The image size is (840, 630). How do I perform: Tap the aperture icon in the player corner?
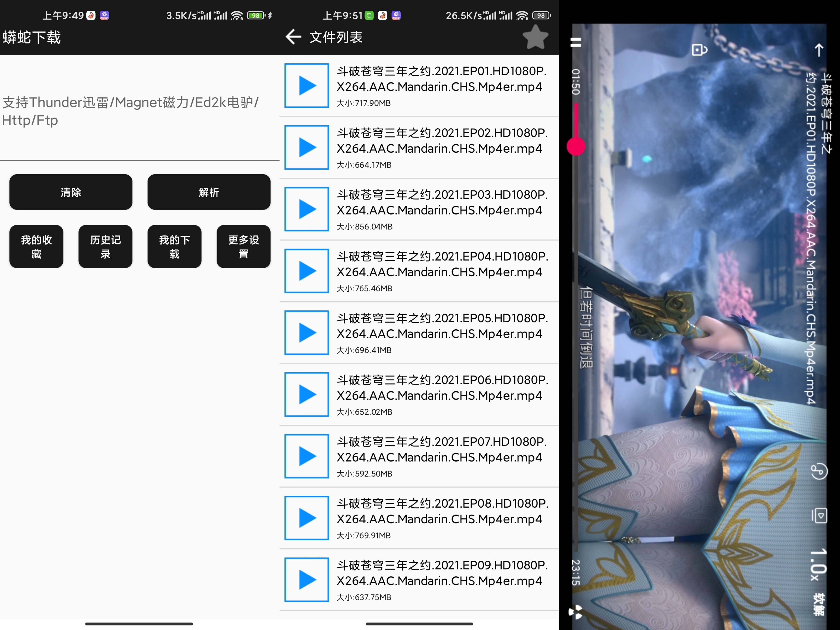point(576,612)
